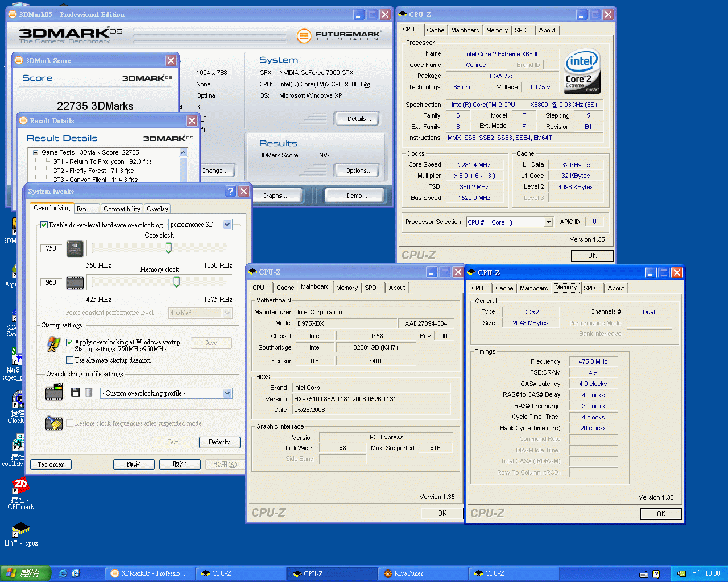Viewport: 728px width, 582px height.
Task: Click the help icon in the system tray
Action: tap(656, 574)
